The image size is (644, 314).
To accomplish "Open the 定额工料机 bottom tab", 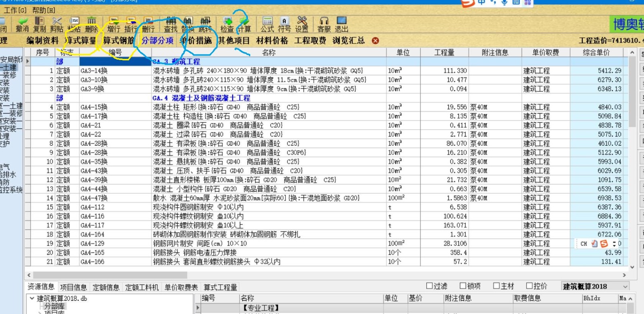I will point(142,287).
